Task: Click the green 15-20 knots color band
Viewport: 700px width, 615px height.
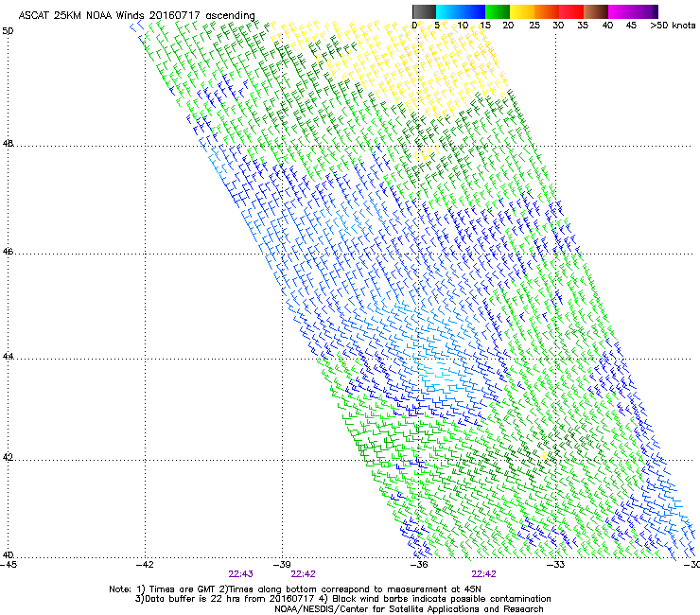Action: click(x=498, y=11)
